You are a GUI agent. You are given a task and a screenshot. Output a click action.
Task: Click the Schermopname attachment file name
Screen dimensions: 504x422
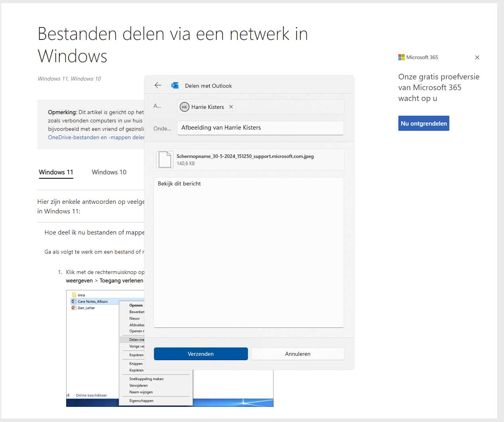[245, 156]
